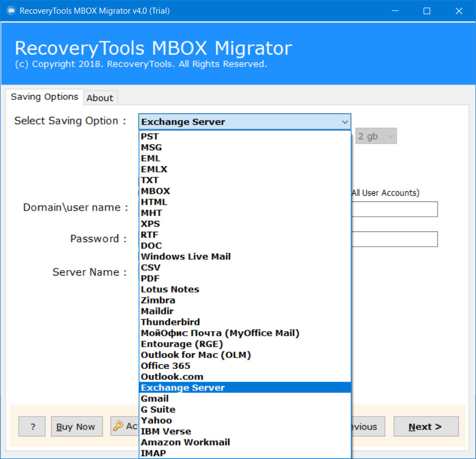The image size is (476, 459).
Task: Close the MBOX Migrator window
Action: click(459, 11)
